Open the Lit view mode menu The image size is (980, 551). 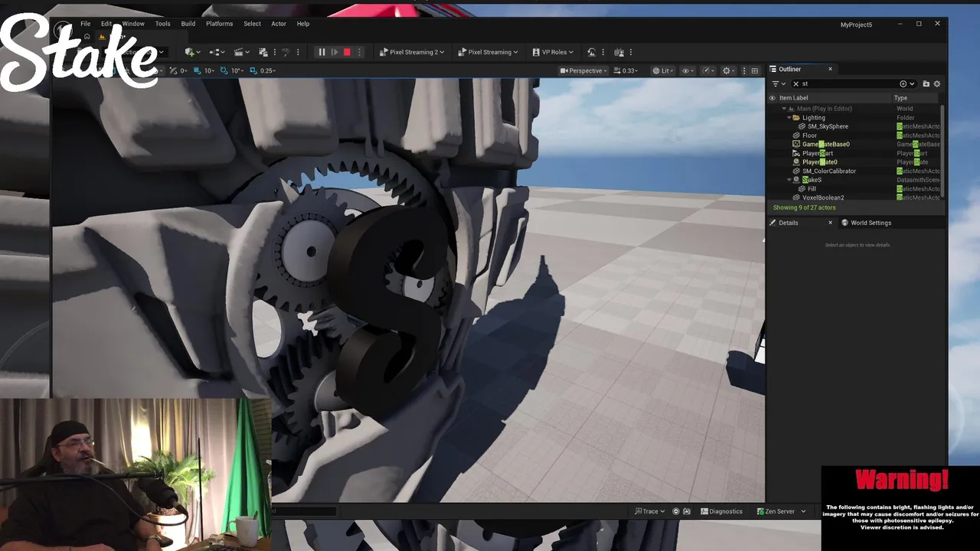tap(663, 70)
